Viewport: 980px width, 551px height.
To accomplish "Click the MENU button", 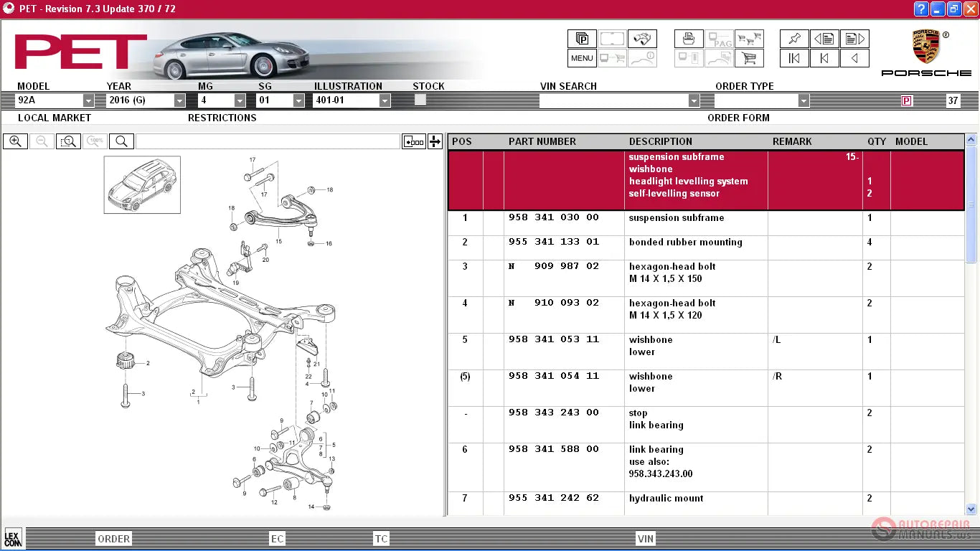I will coord(582,58).
